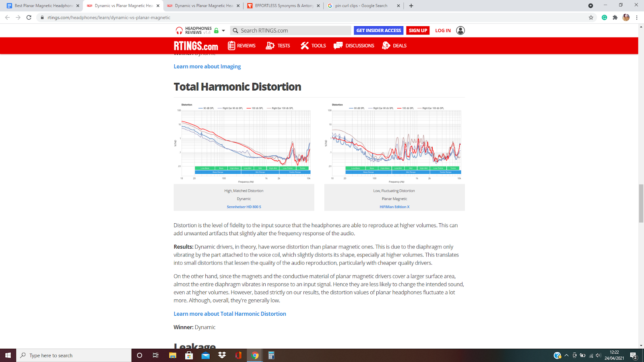Click the battery icon in system tray
644x362 pixels.
(x=582, y=355)
